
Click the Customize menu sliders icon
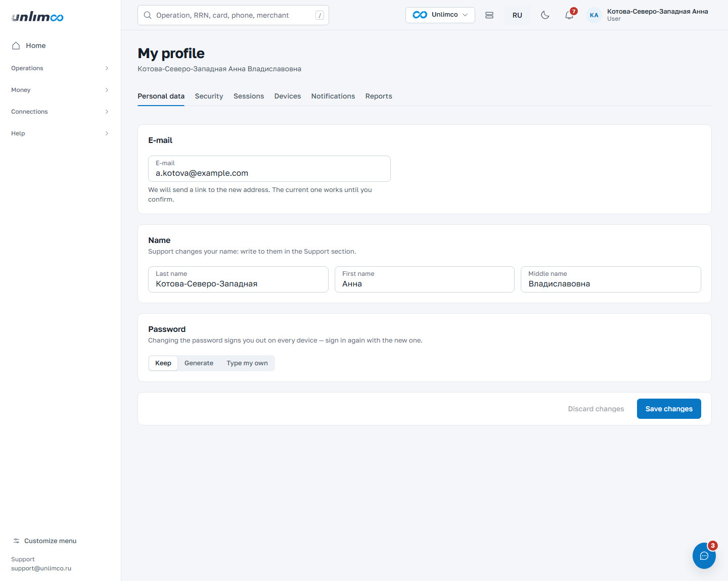point(17,541)
